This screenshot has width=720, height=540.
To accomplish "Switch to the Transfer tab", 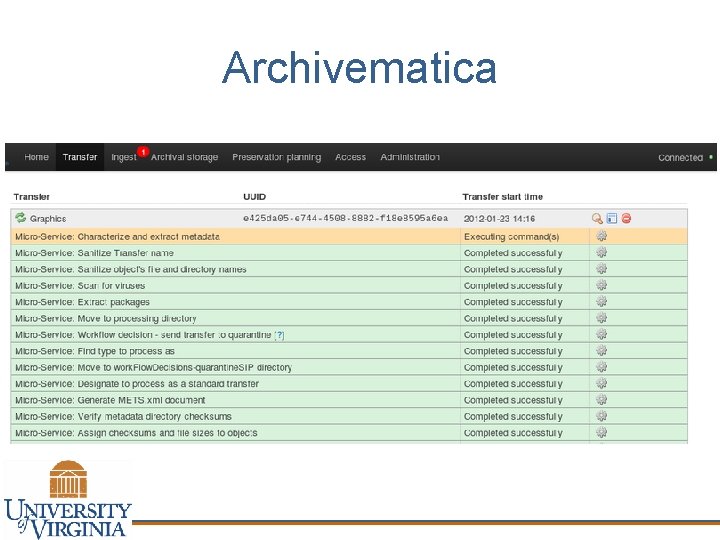I will 80,157.
